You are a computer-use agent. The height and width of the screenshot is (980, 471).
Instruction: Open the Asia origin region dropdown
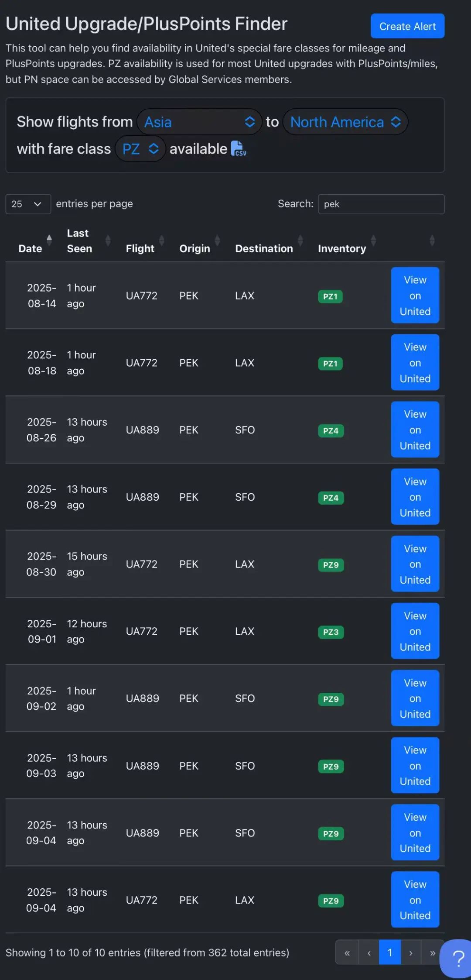pyautogui.click(x=199, y=122)
